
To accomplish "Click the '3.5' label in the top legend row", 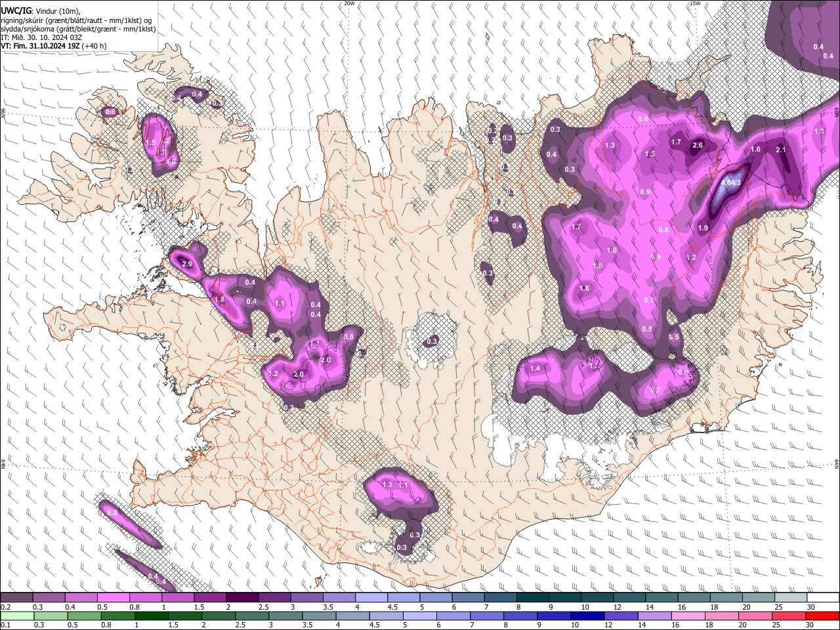I will coord(328,607).
